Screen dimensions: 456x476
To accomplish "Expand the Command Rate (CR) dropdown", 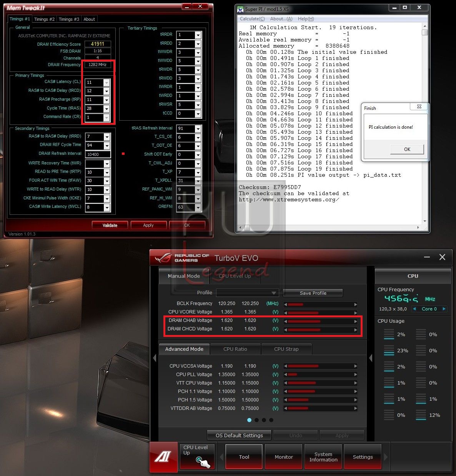I will coord(107,118).
